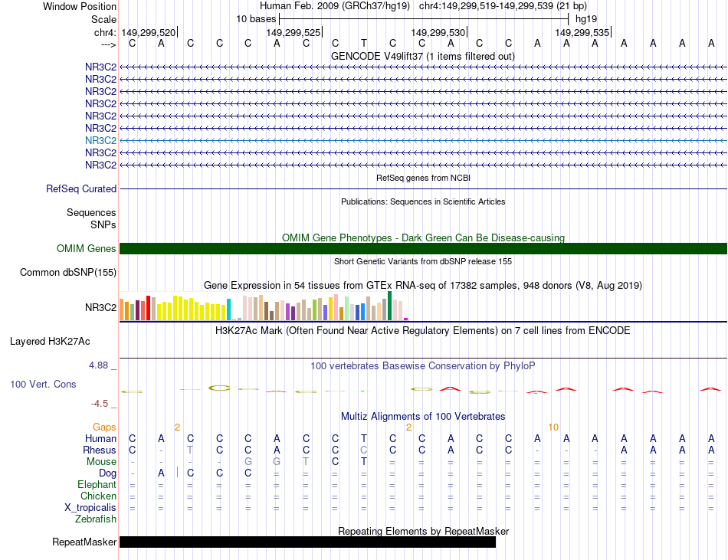Click the black RepeatMasker element bar
The width and height of the screenshot is (728, 560).
coord(308,542)
